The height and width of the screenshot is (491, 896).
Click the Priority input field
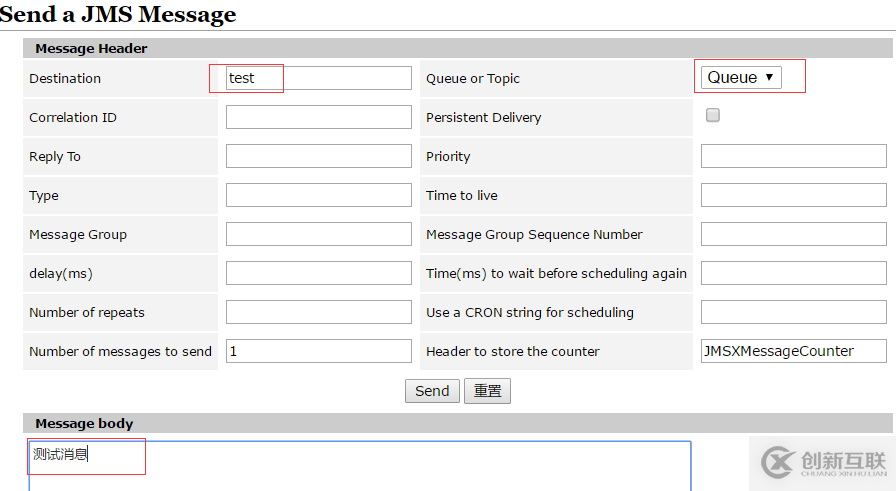[x=793, y=156]
